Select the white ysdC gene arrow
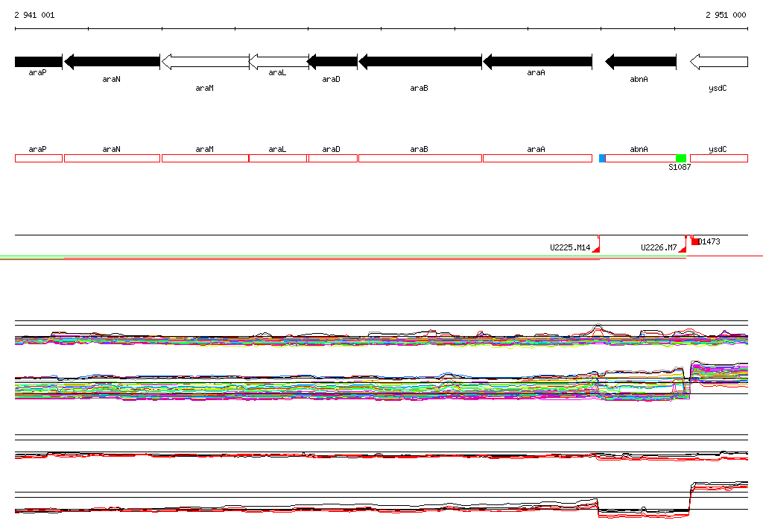Viewport: 763px width, 532px height. 719,62
